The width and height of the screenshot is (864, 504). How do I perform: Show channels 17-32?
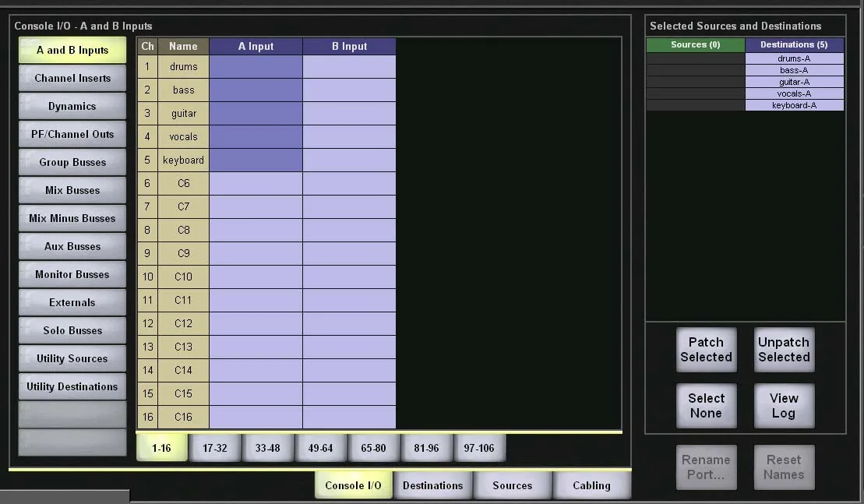tap(215, 448)
